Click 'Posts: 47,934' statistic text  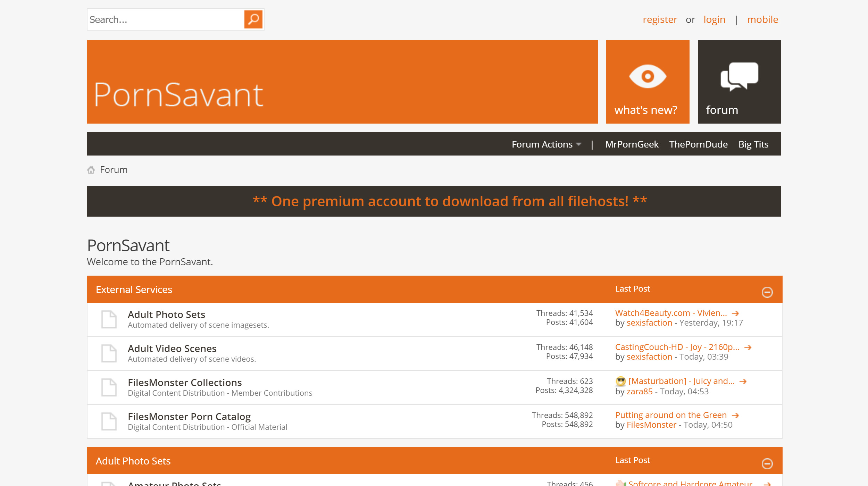coord(569,356)
